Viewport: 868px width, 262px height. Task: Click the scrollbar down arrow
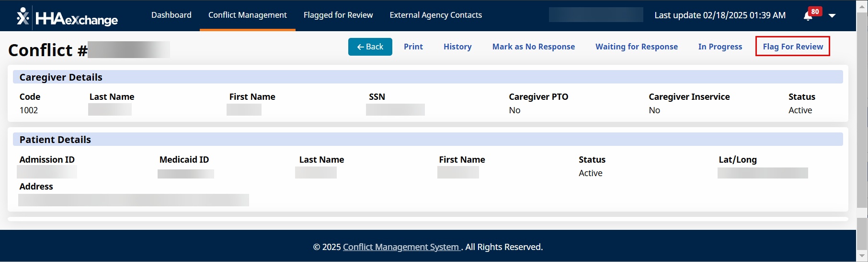point(862,256)
